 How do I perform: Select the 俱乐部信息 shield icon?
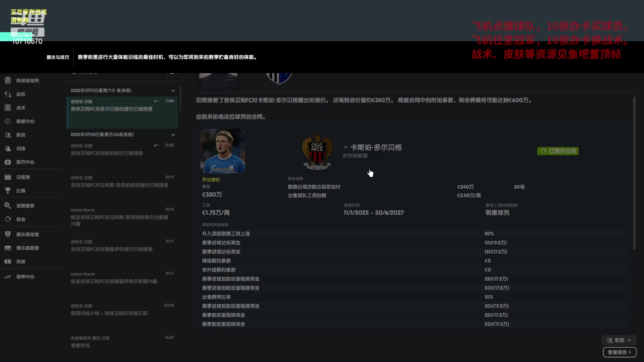coord(8,234)
